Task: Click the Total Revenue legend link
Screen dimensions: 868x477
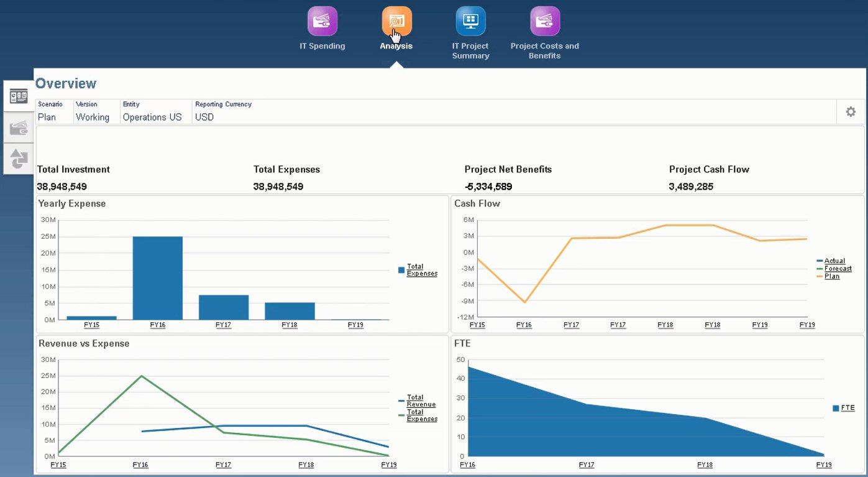Action: (420, 401)
